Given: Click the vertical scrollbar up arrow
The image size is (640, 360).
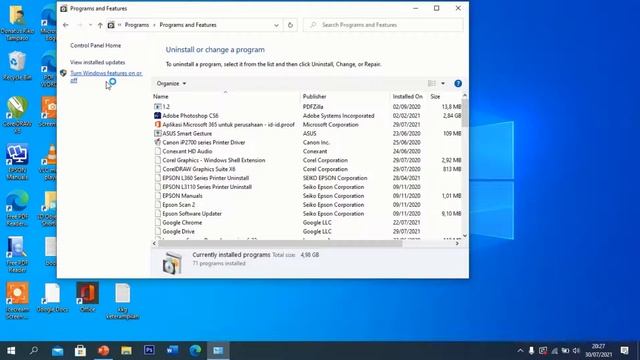Looking at the screenshot, I should click(465, 96).
